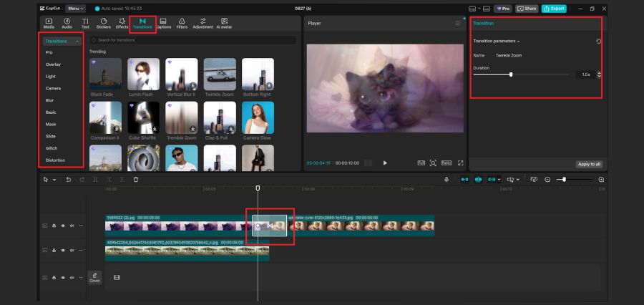
Task: Switch to the Audio tab
Action: 67,23
